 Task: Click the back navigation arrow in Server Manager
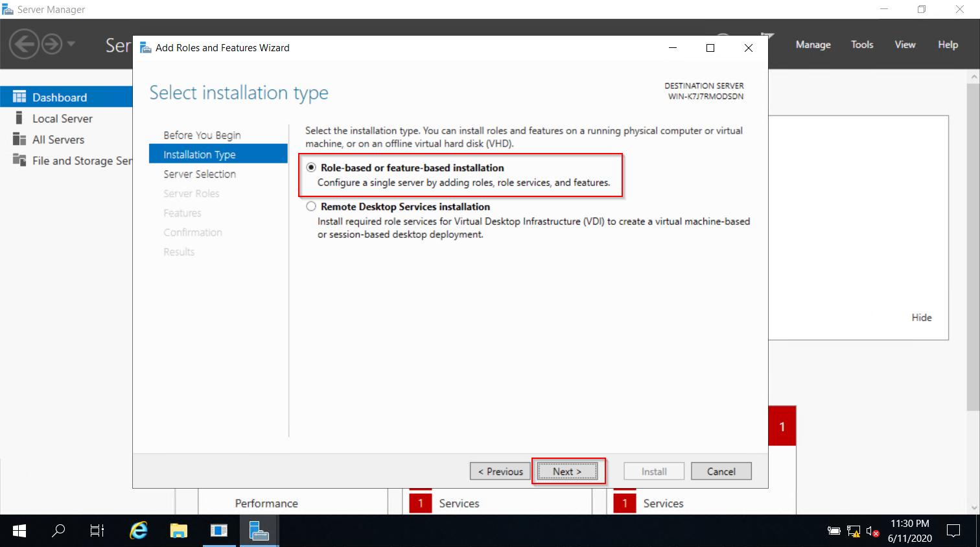coord(25,44)
